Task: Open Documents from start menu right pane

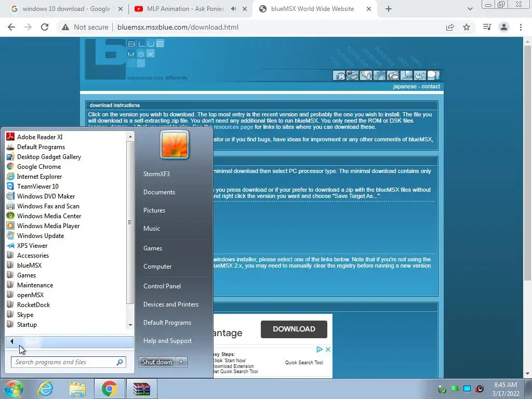Action: [159, 192]
